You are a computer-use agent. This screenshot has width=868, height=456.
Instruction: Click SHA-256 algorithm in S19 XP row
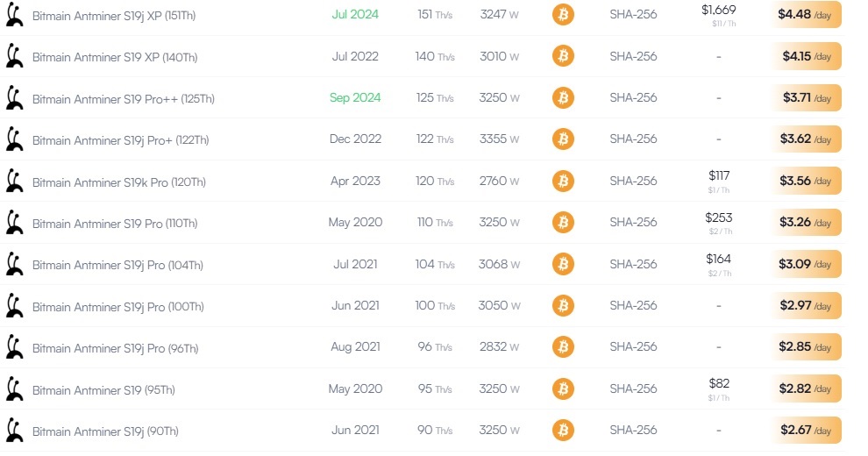pos(633,56)
